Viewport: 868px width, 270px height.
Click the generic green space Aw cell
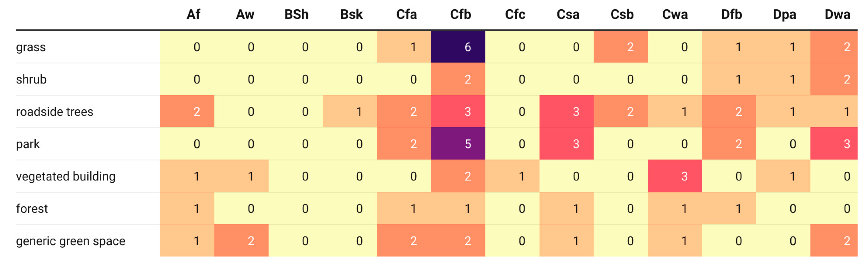coord(241,241)
